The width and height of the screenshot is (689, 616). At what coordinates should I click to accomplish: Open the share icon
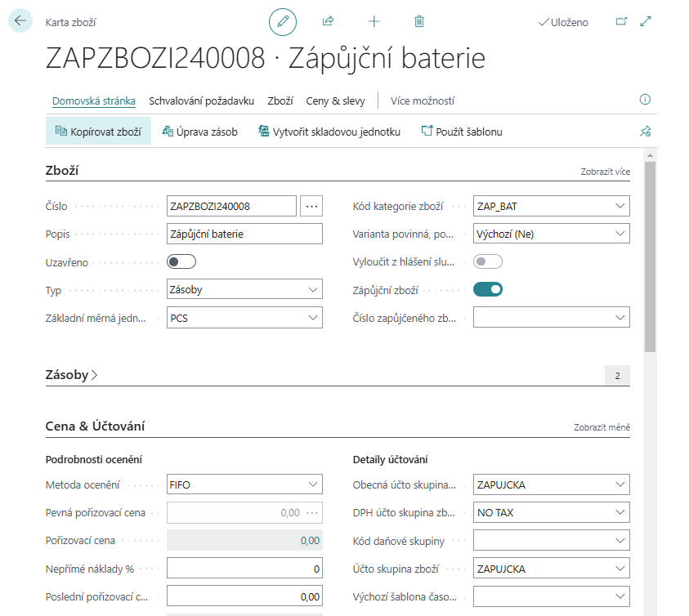click(328, 21)
